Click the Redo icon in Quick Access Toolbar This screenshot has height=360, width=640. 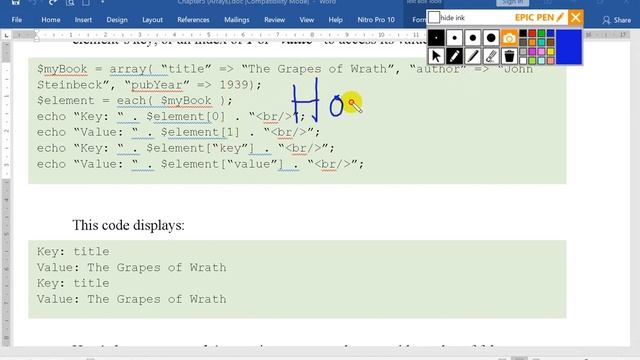tap(52, 2)
